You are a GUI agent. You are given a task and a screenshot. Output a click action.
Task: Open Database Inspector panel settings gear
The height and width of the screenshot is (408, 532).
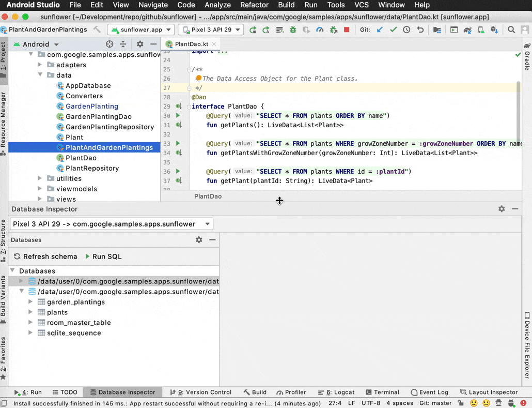(501, 209)
